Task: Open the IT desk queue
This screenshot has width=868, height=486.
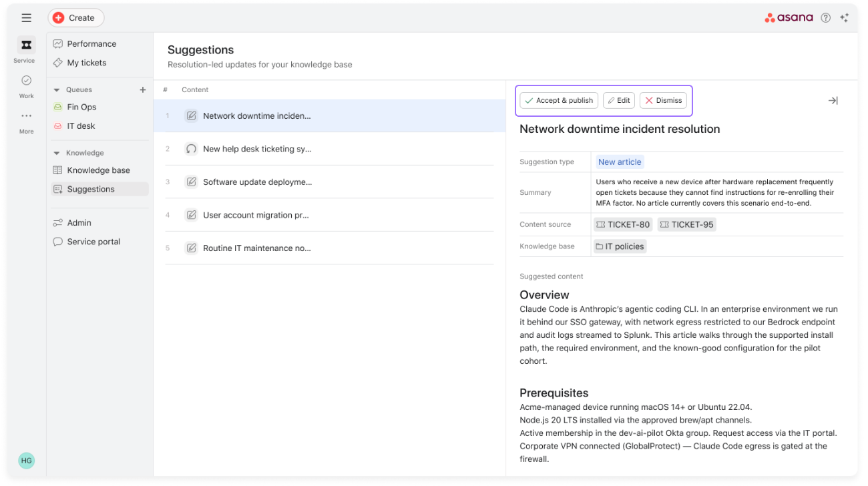Action: [x=99, y=126]
